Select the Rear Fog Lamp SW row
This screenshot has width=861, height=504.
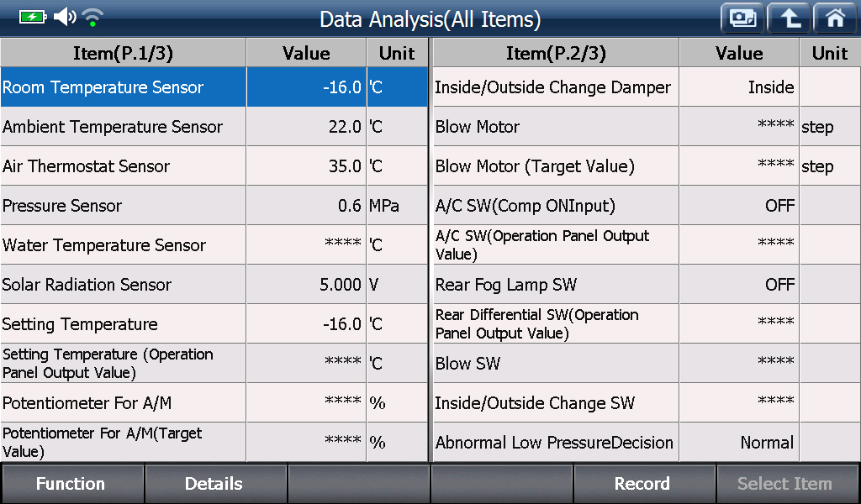[647, 285]
